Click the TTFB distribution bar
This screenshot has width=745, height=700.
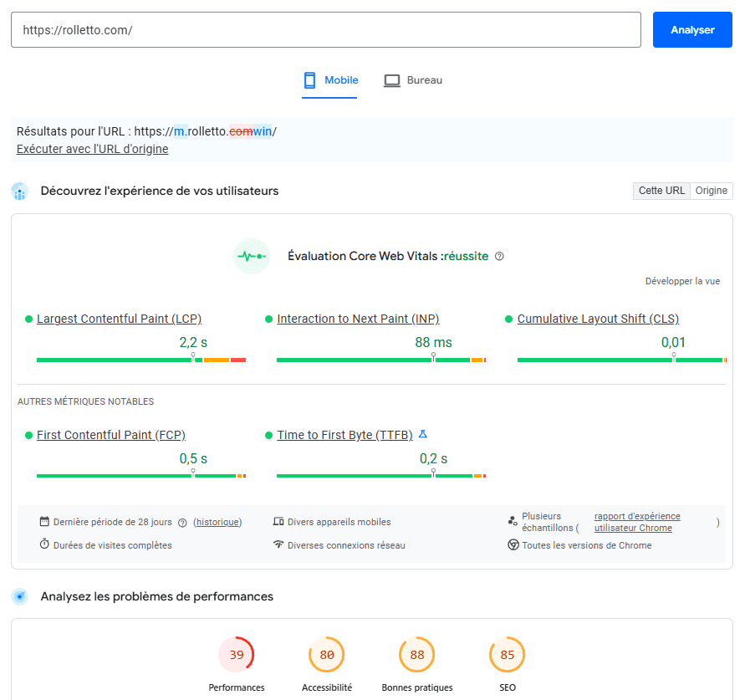tap(381, 476)
